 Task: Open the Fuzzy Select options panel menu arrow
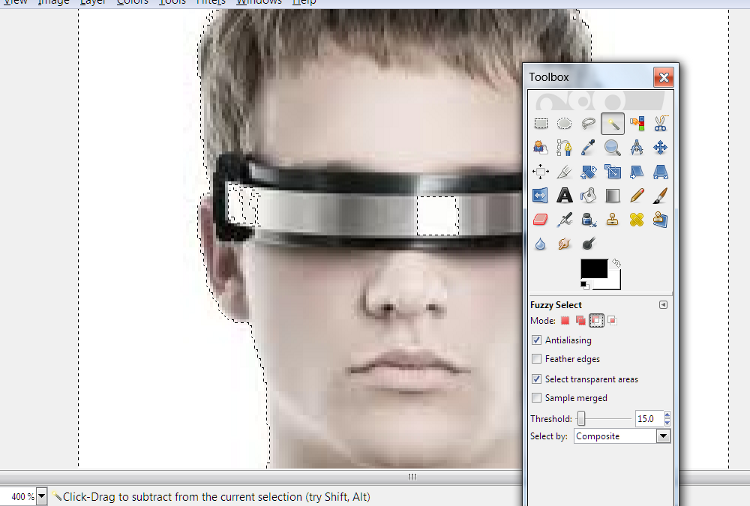click(662, 305)
